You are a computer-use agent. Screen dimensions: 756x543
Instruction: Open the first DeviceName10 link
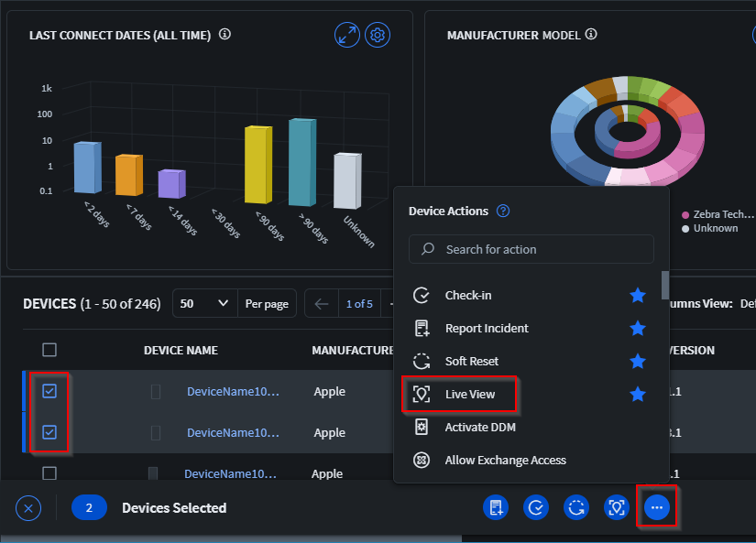point(233,391)
